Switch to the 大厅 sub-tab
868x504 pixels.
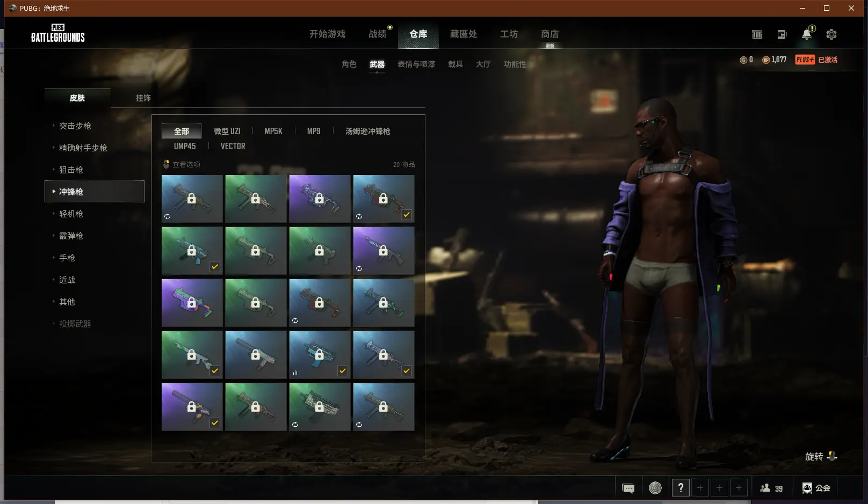click(x=483, y=64)
